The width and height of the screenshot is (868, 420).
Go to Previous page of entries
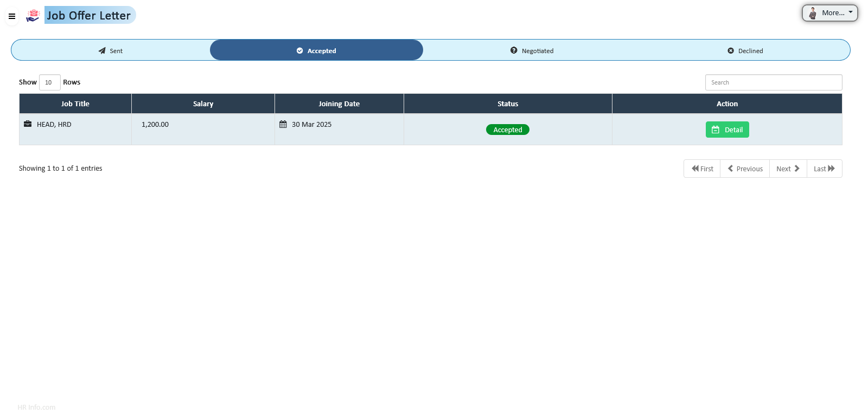[745, 169]
